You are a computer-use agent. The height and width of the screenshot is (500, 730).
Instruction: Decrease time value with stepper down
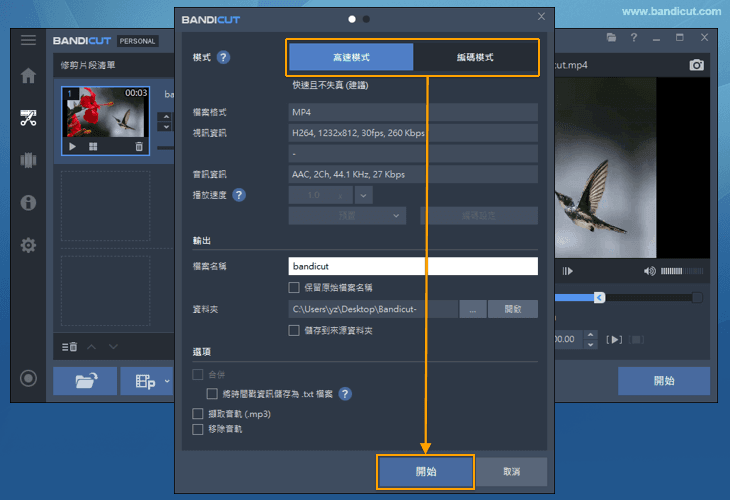coord(590,345)
